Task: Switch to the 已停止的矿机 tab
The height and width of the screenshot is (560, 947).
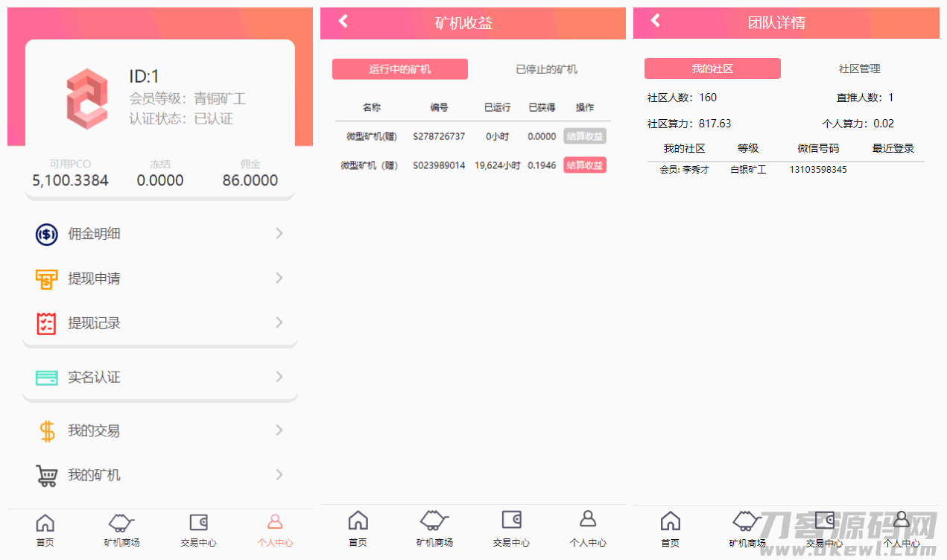Action: click(546, 69)
